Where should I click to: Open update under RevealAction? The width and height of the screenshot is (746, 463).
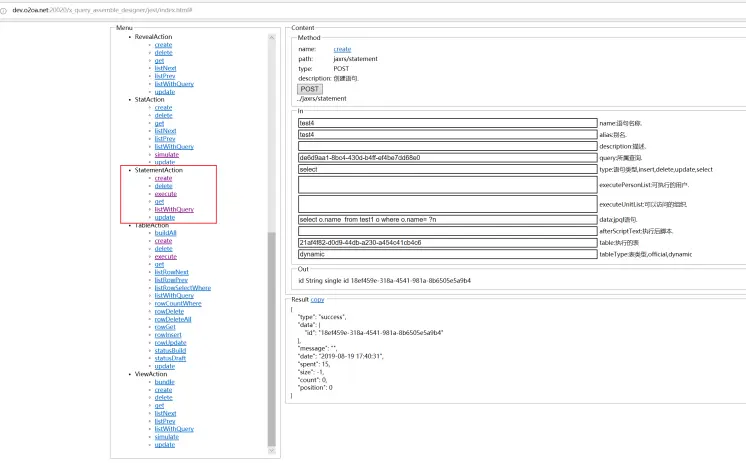pos(165,92)
